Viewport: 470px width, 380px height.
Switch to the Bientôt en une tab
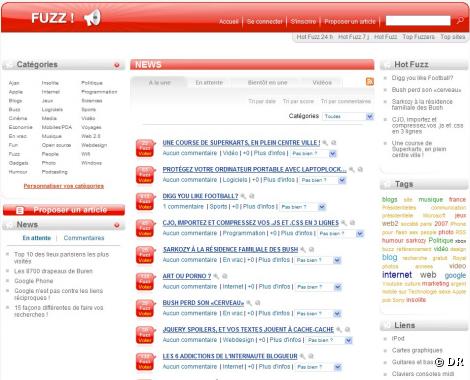pos(267,83)
